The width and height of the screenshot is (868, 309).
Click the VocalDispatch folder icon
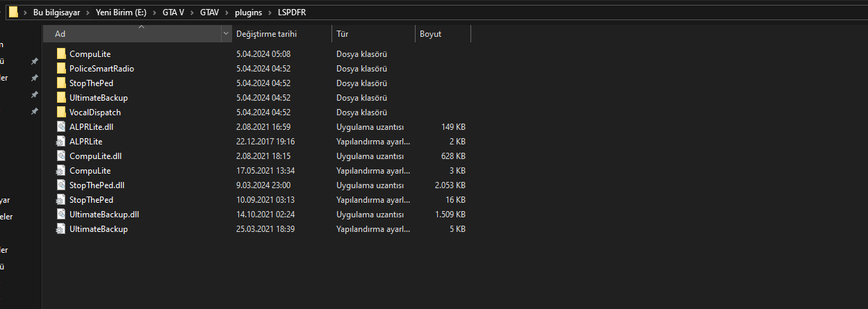tap(61, 112)
